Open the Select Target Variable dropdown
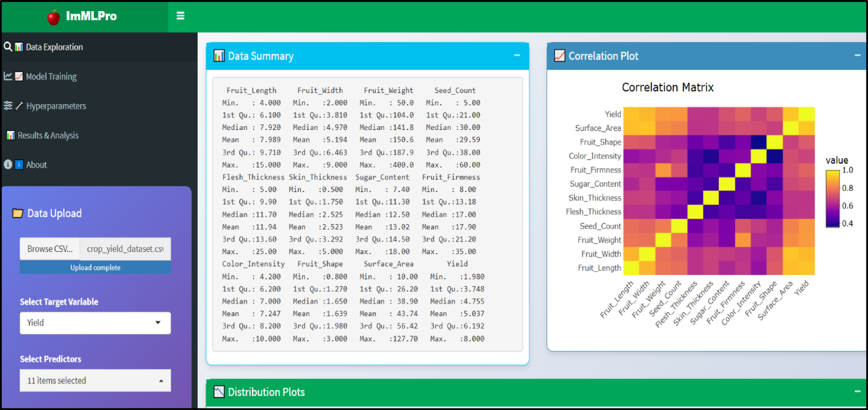The width and height of the screenshot is (868, 410). coord(95,323)
